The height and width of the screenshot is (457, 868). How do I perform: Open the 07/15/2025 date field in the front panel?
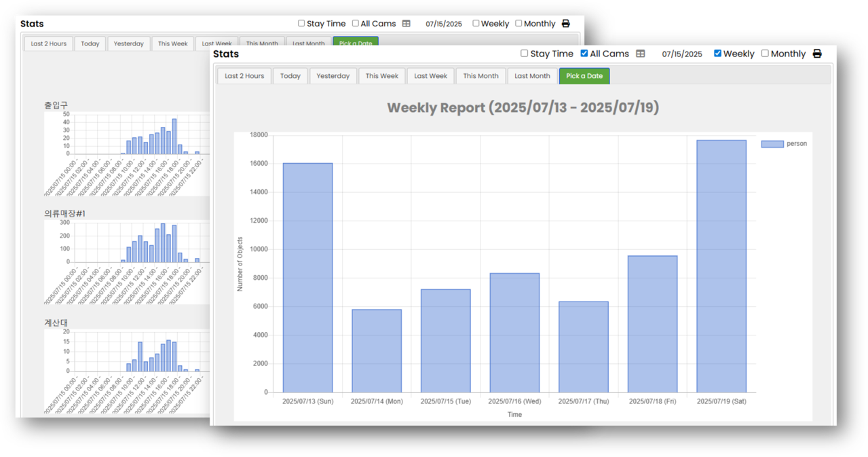tap(682, 54)
